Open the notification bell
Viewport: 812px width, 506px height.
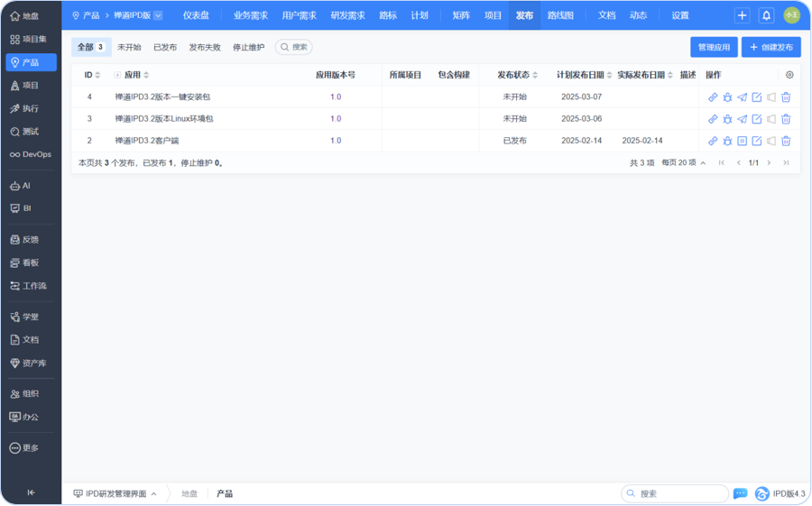(x=766, y=15)
